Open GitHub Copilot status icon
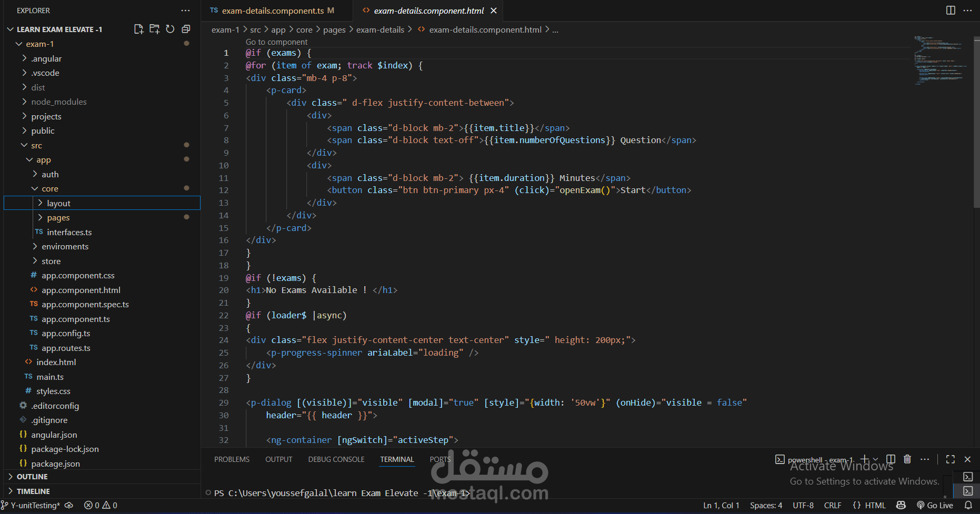Viewport: 980px width, 514px height. pos(901,506)
